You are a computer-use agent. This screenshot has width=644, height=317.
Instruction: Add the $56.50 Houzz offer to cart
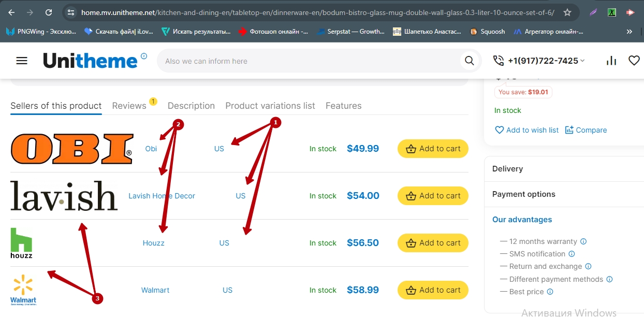click(x=433, y=243)
